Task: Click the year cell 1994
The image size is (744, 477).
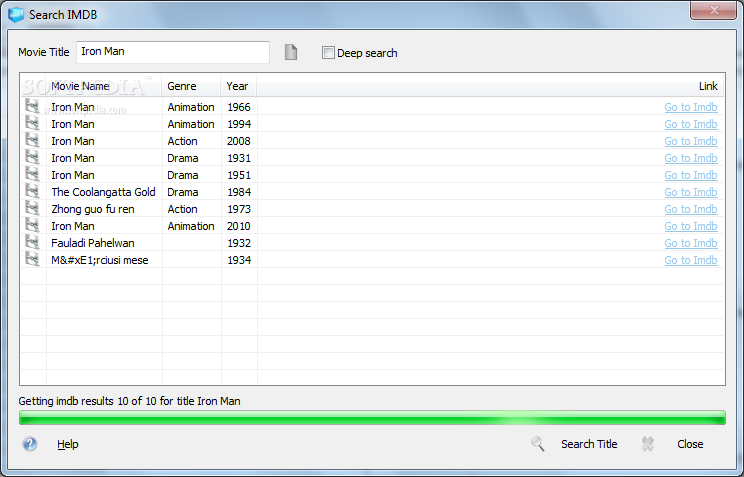Action: [239, 124]
